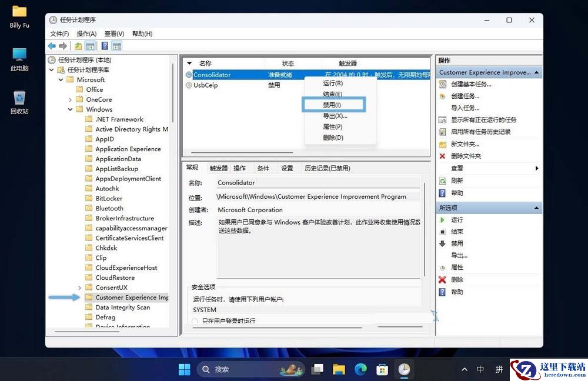This screenshot has width=588, height=381.
Task: Click the 新文件夹 folder icon
Action: [443, 145]
